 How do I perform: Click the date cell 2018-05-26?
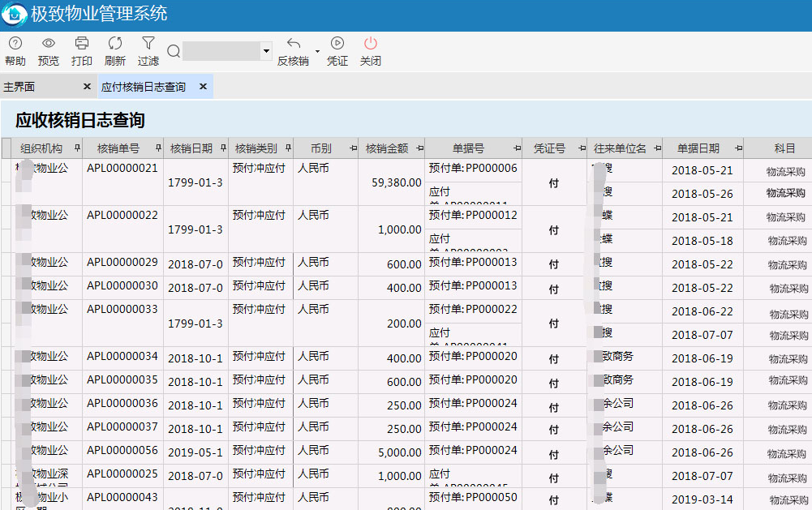702,194
